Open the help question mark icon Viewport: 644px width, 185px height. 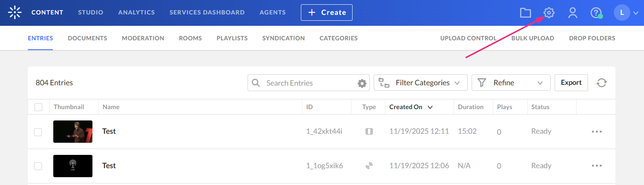point(596,13)
